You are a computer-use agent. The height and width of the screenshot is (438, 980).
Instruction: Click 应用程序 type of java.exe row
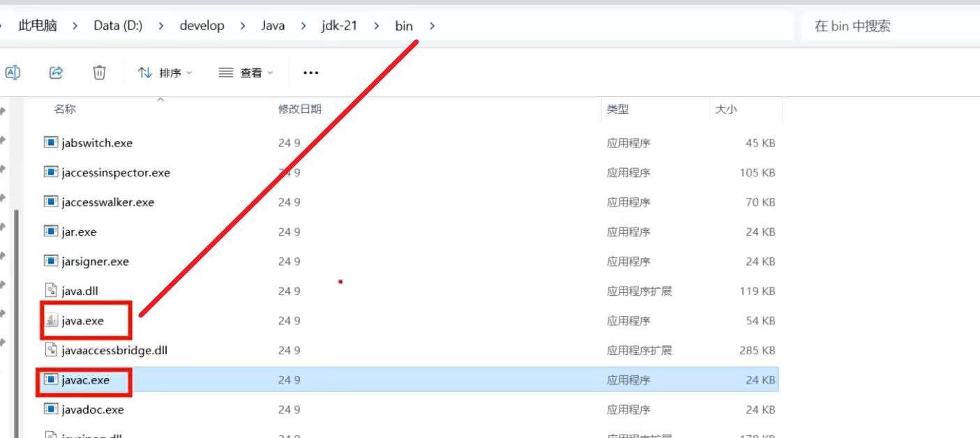tap(628, 321)
